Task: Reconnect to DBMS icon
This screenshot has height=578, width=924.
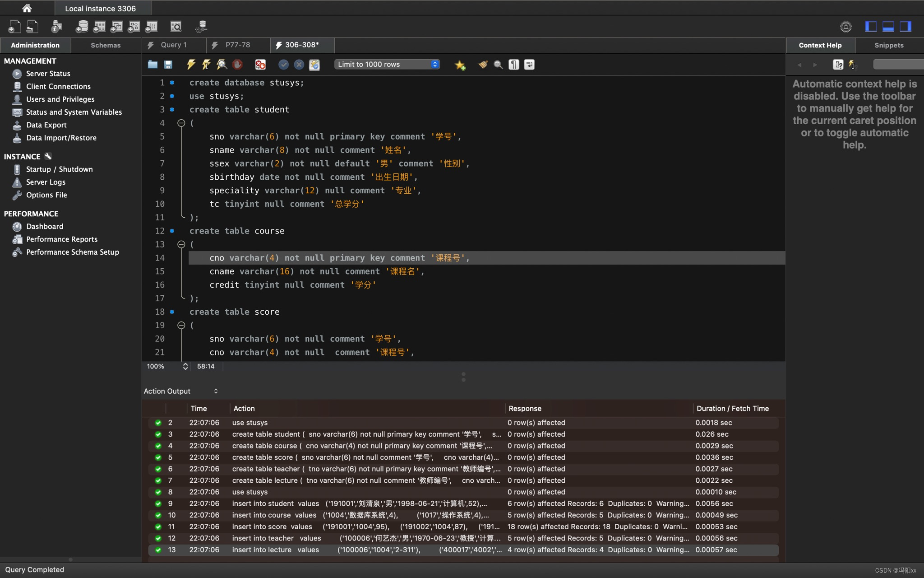Action: [201, 27]
